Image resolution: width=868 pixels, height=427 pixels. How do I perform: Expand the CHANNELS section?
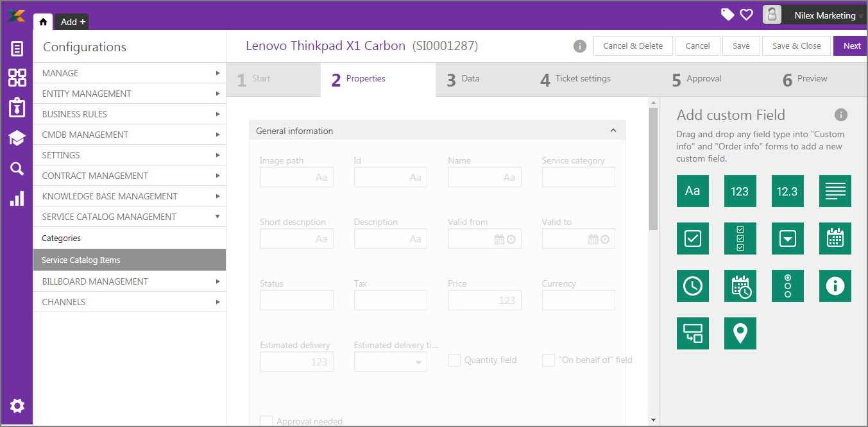click(130, 302)
